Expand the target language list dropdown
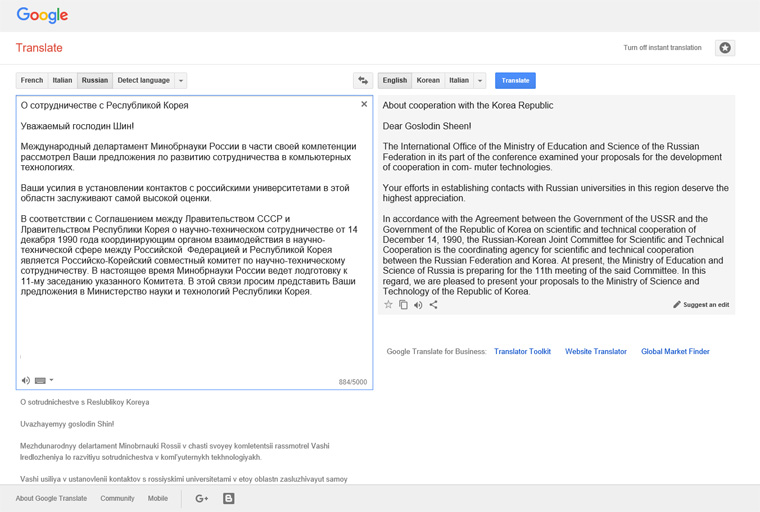The width and height of the screenshot is (760, 512). pos(480,80)
